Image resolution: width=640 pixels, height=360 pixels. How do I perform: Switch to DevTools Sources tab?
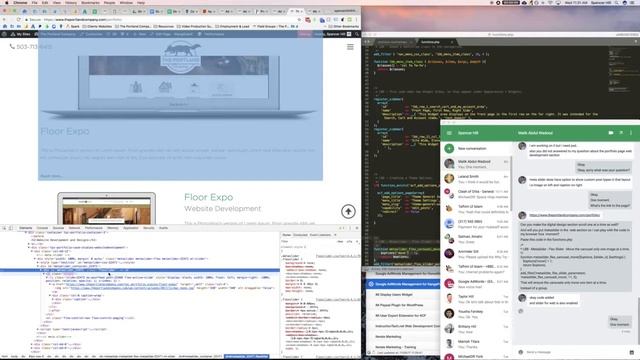(58, 228)
